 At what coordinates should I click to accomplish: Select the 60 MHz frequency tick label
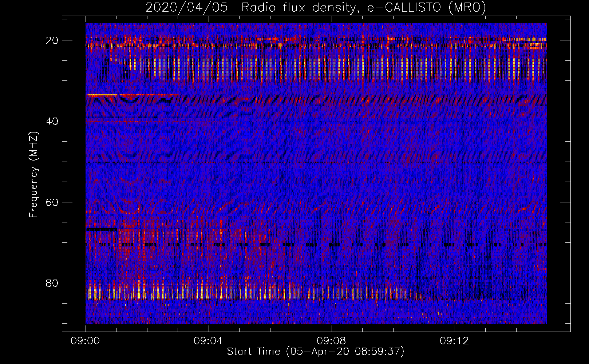(52, 202)
